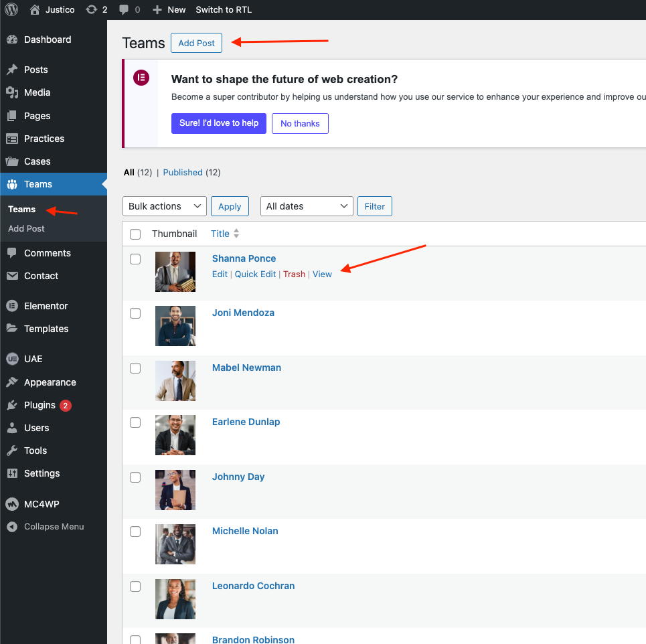
Task: Click the Plugins plug icon
Action: [12, 405]
